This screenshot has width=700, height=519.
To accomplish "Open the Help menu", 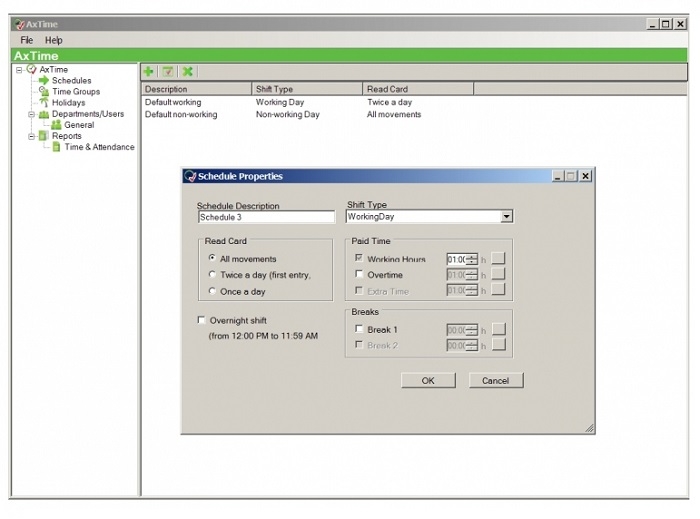I will click(x=53, y=40).
